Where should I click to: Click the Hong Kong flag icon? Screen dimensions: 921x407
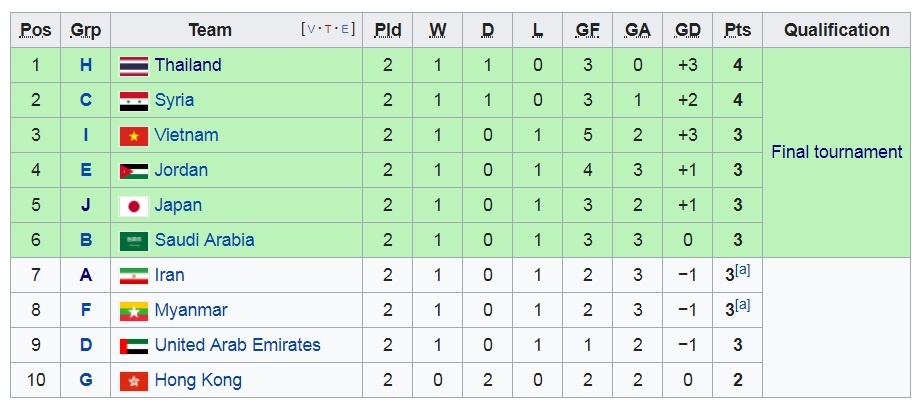134,381
